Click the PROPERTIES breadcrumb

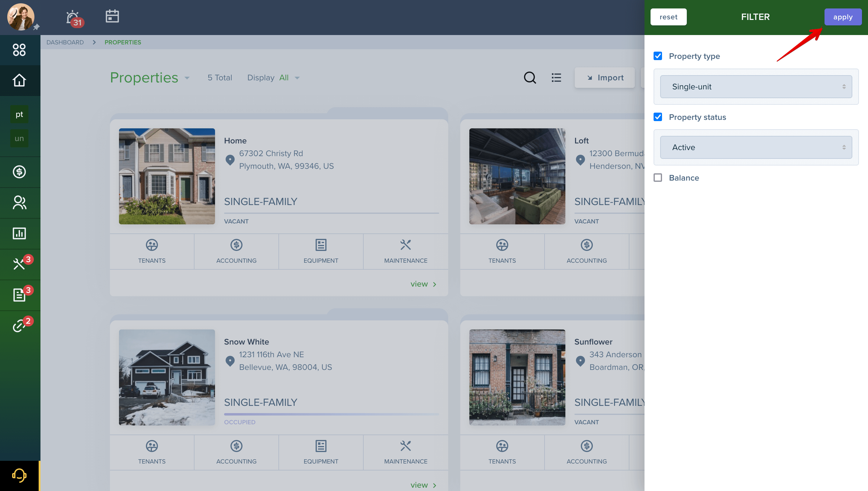[x=123, y=42]
